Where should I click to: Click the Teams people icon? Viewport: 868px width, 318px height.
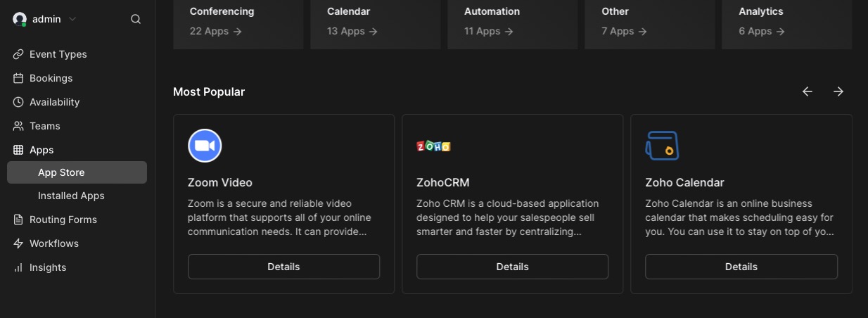click(x=18, y=126)
